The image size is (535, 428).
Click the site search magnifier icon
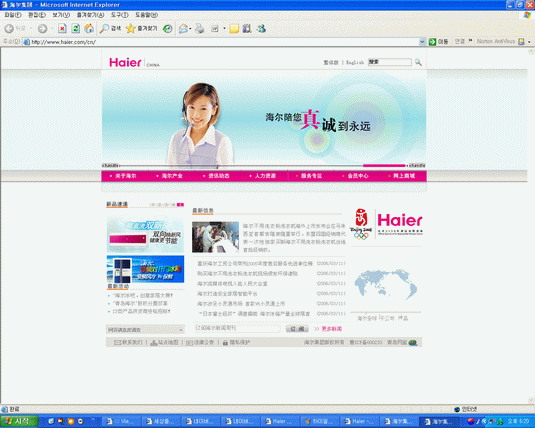coord(418,62)
